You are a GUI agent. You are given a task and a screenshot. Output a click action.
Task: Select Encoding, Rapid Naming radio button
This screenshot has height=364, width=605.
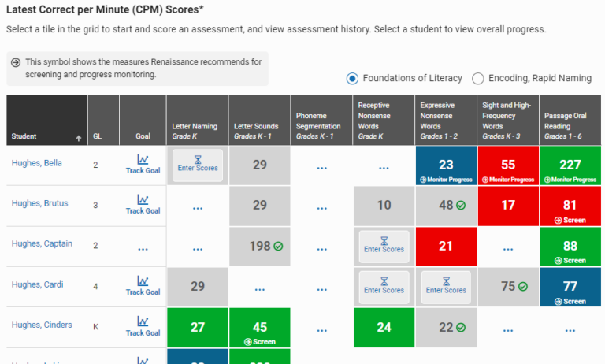(x=478, y=78)
